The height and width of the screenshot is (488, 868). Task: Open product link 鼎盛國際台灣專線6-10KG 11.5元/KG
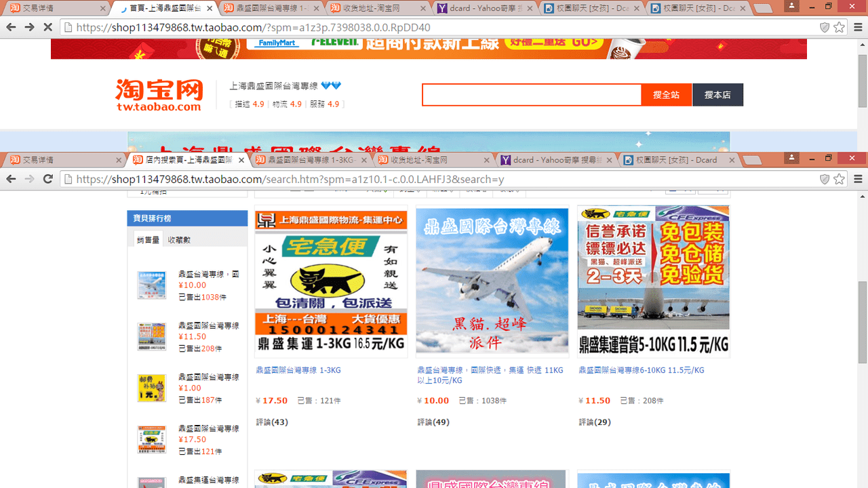pyautogui.click(x=642, y=370)
